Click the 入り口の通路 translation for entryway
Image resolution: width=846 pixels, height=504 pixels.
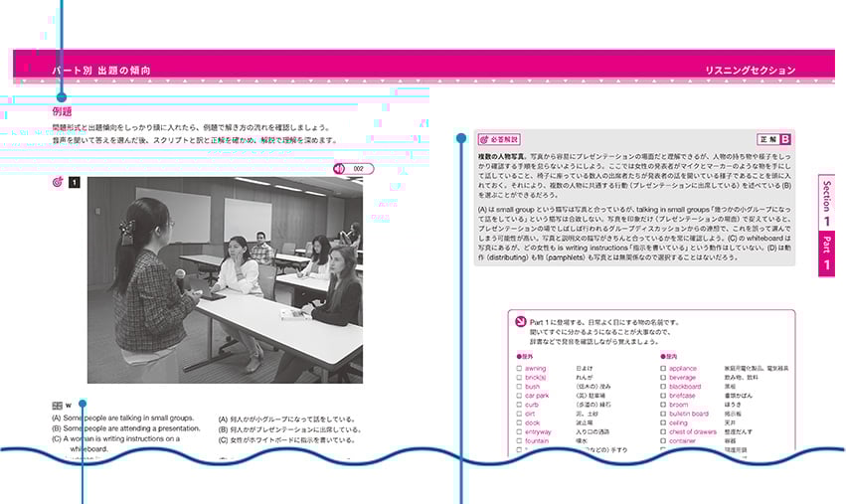(x=592, y=432)
